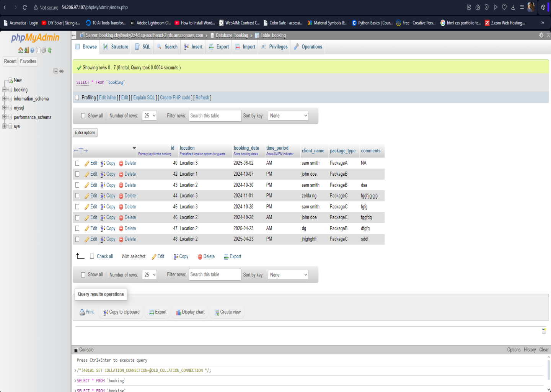Switch to the Structure tab
The height and width of the screenshot is (392, 551).
[x=116, y=47]
